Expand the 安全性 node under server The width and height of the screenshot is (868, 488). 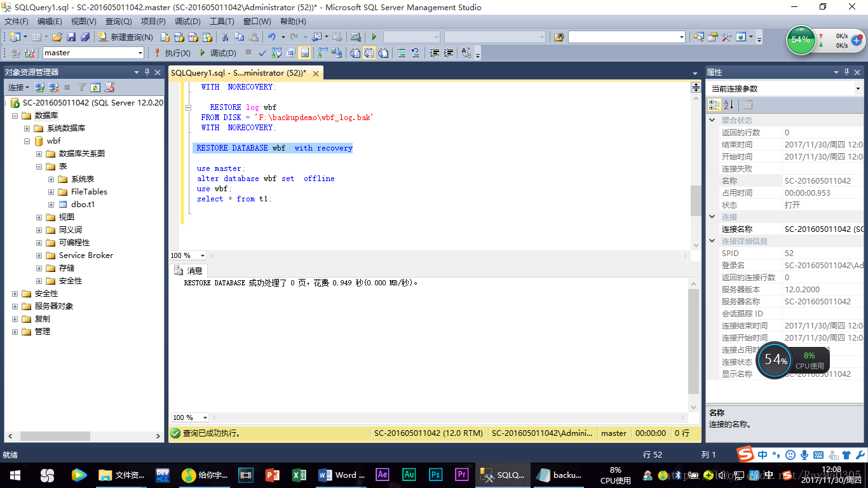pyautogui.click(x=15, y=294)
